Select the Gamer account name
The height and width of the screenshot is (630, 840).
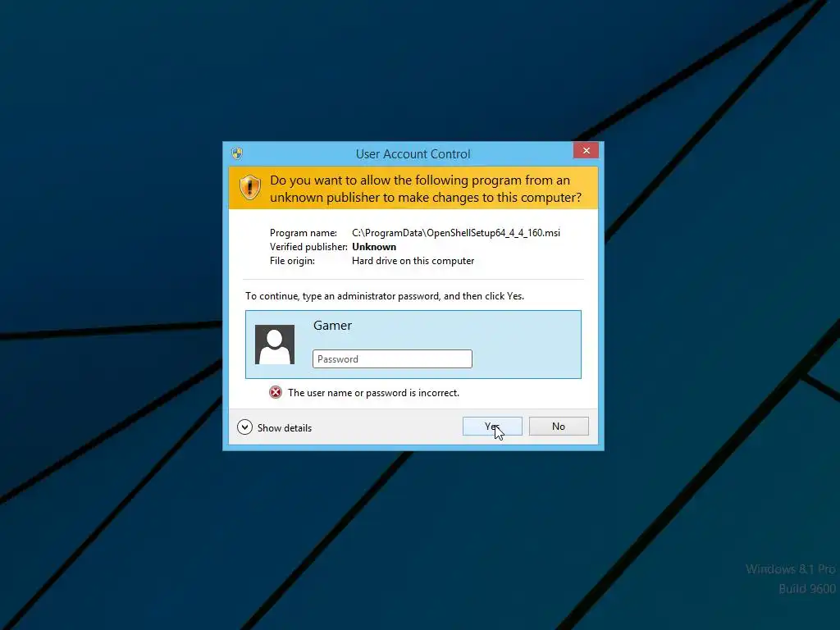click(x=332, y=325)
